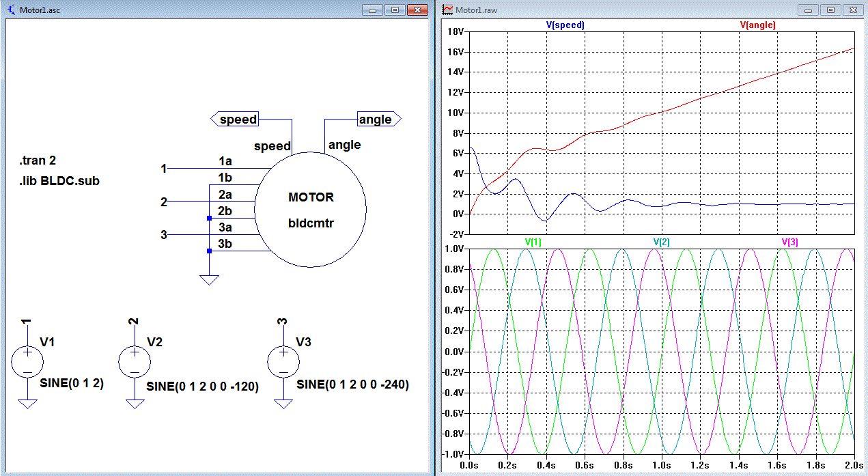The width and height of the screenshot is (868, 476).
Task: Select the speed output net flag
Action: [238, 120]
